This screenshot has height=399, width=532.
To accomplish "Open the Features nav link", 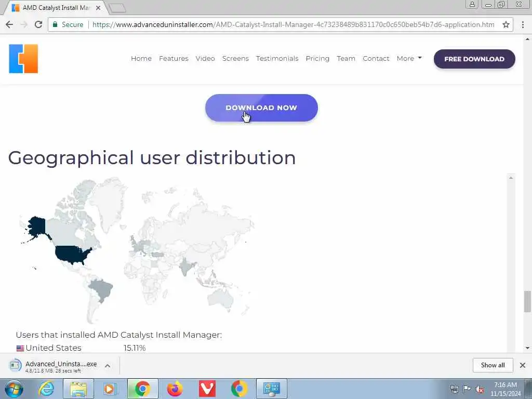I will pos(174,58).
